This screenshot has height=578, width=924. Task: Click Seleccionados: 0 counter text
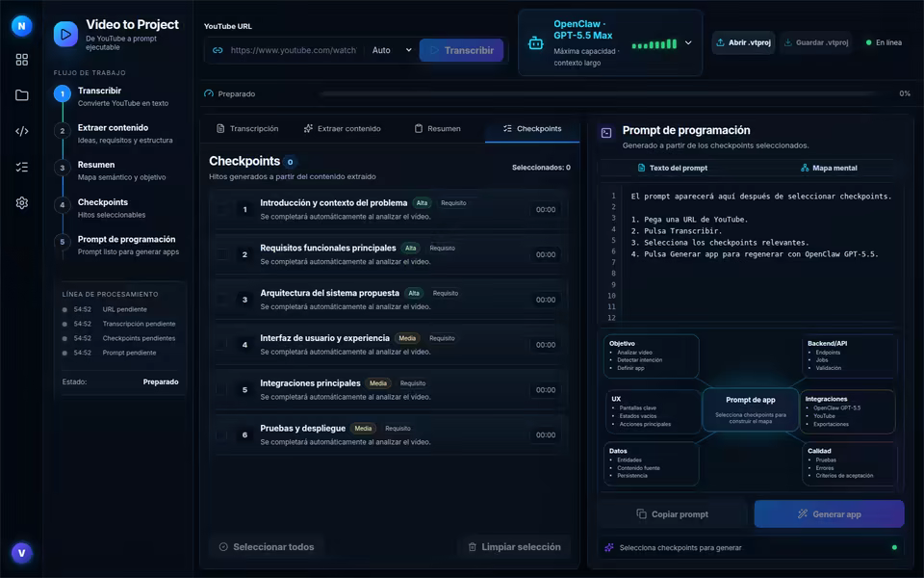tap(541, 168)
